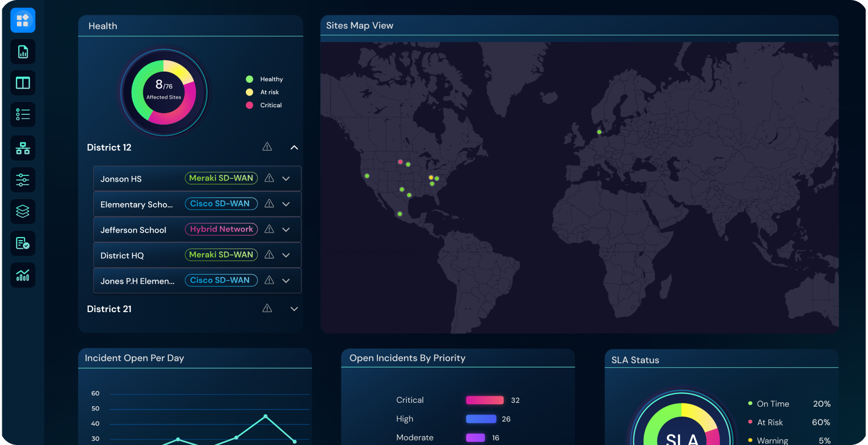Click the Open Incidents By Priority title
The height and width of the screenshot is (445, 868).
coord(407,358)
